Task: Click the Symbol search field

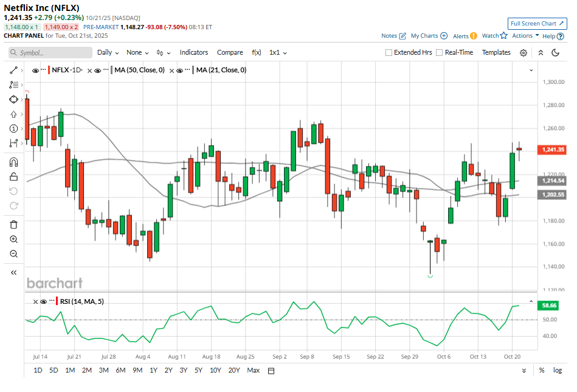Action: (x=50, y=53)
